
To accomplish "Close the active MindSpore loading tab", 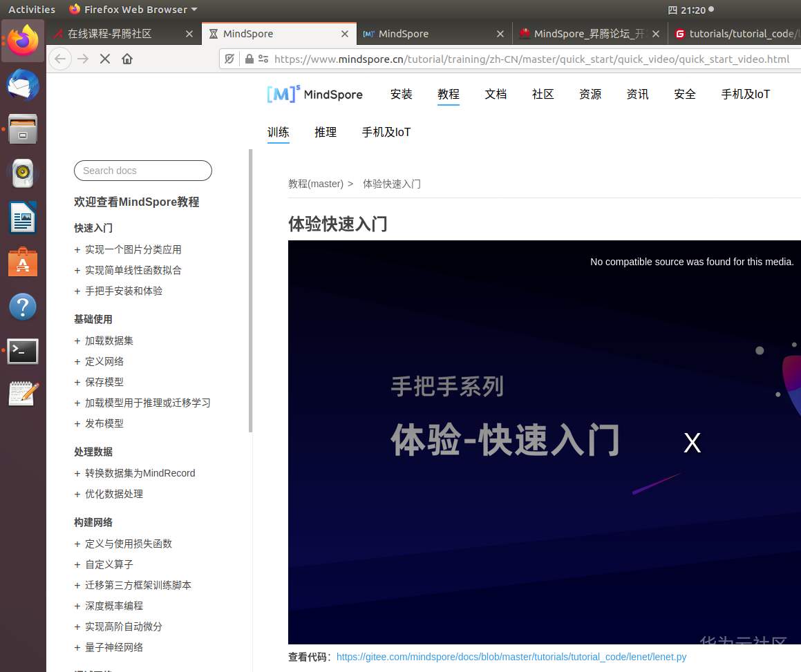I will pos(345,34).
